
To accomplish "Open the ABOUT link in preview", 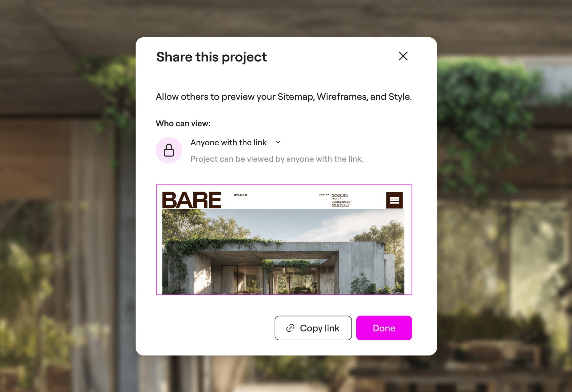I will pos(336,199).
